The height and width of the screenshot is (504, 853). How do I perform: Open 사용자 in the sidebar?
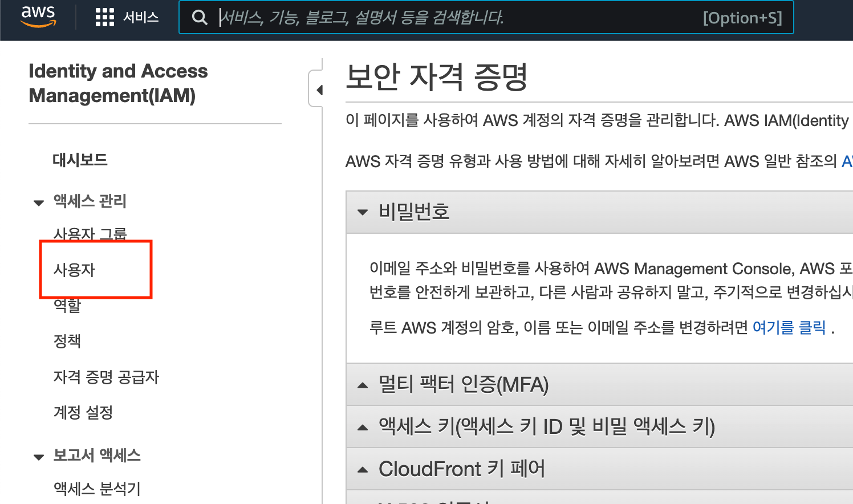pos(74,269)
